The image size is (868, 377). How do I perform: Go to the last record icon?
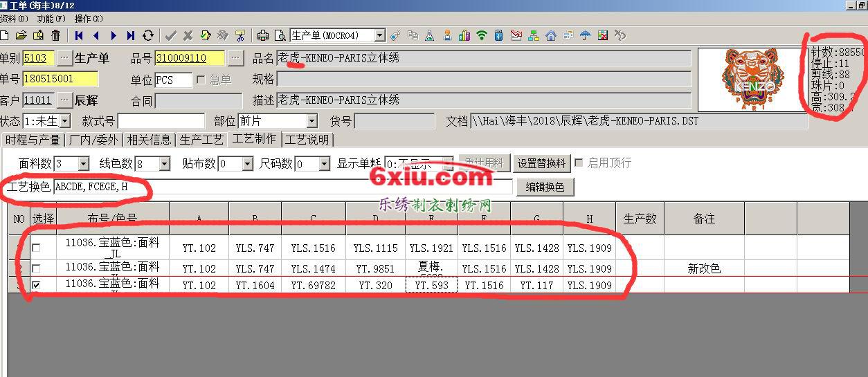pyautogui.click(x=131, y=35)
